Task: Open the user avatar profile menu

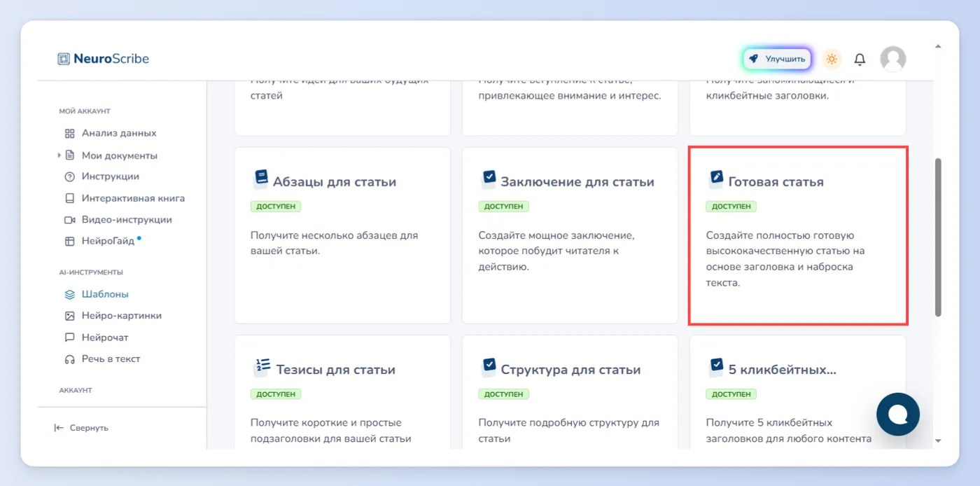Action: tap(892, 60)
